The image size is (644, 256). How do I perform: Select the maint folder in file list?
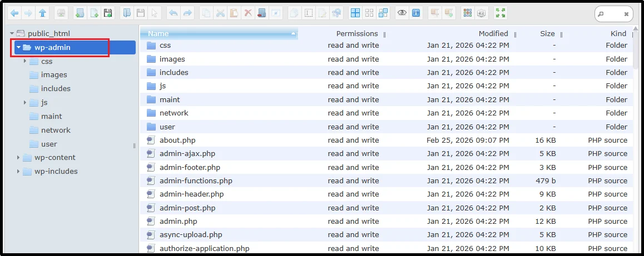pyautogui.click(x=387, y=100)
